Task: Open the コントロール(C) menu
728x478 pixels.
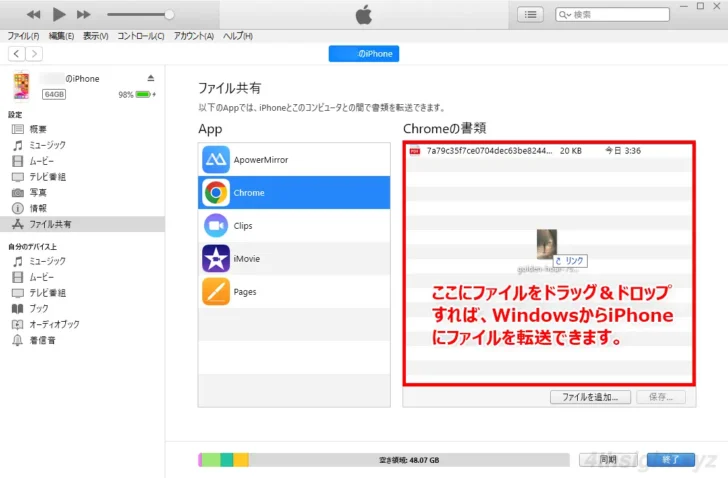Action: point(141,36)
